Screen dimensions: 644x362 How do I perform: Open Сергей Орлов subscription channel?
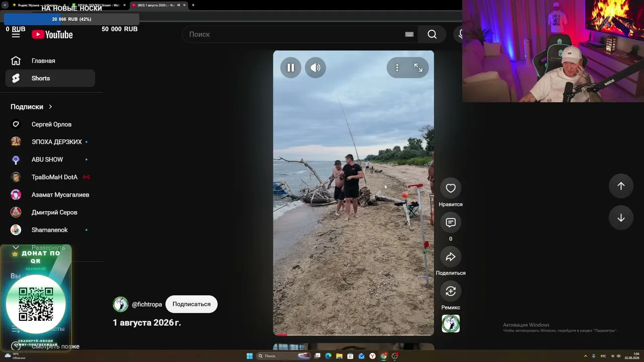(50, 124)
